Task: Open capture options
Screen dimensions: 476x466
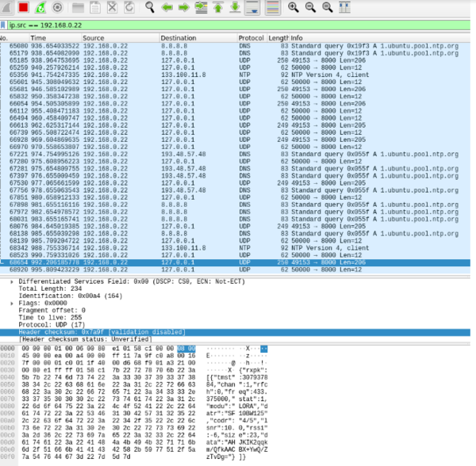Action: click(x=58, y=7)
